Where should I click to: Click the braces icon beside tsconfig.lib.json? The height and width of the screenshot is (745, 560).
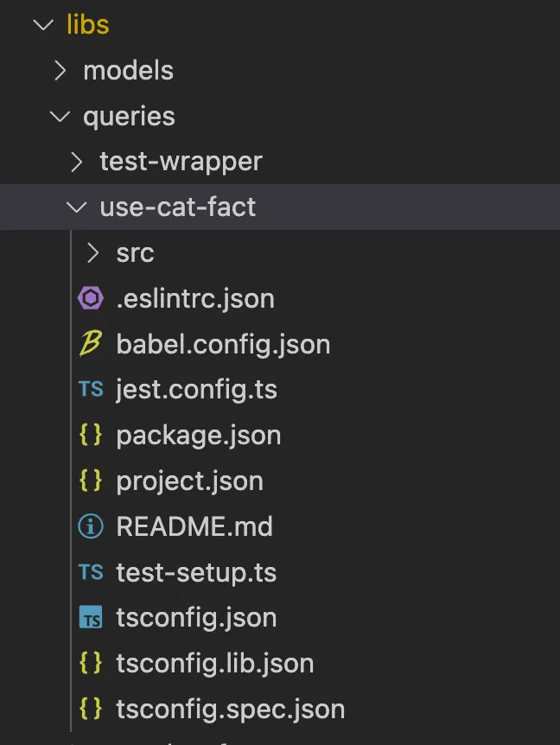[91, 664]
